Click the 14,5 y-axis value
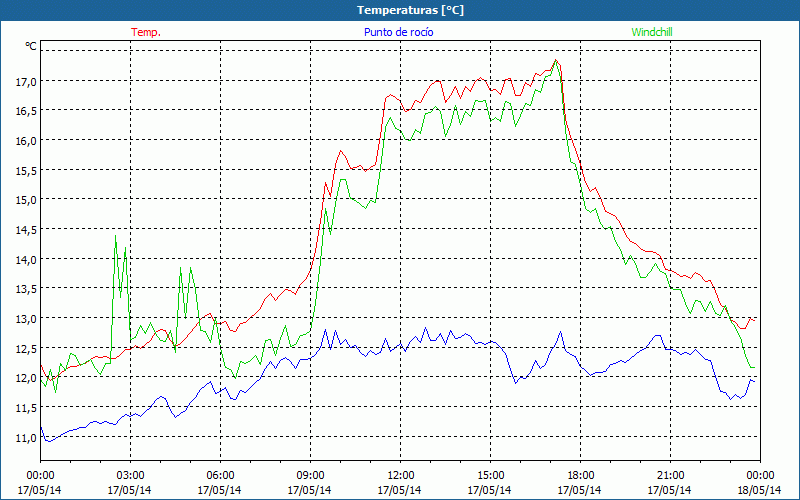 pos(27,230)
